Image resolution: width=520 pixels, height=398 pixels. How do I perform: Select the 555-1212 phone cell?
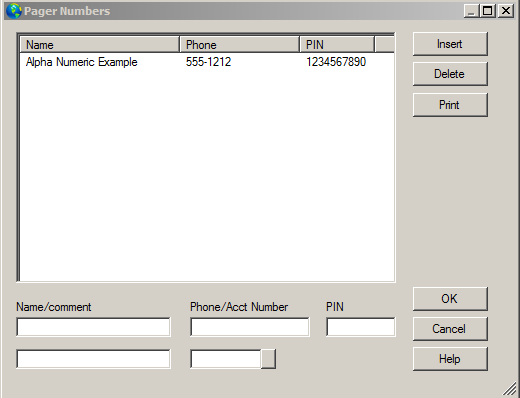point(208,62)
